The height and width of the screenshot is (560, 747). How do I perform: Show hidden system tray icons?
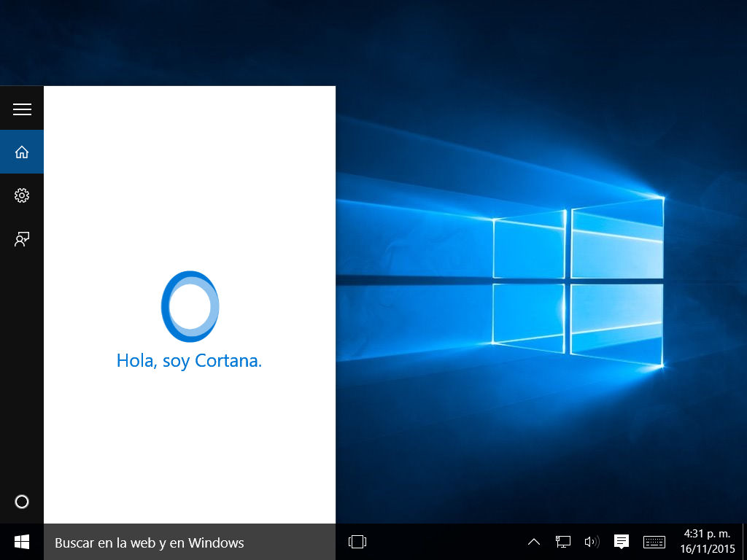[534, 542]
